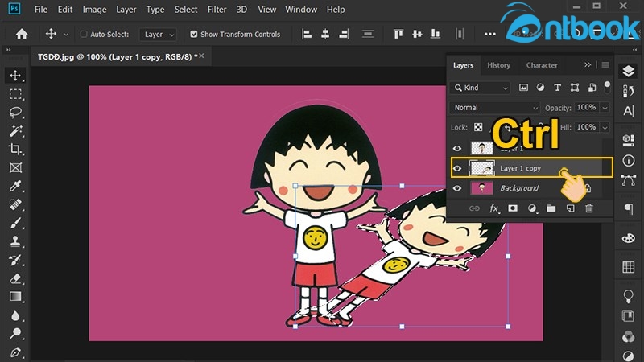
Task: Align vertical centers icon
Action: tap(417, 34)
